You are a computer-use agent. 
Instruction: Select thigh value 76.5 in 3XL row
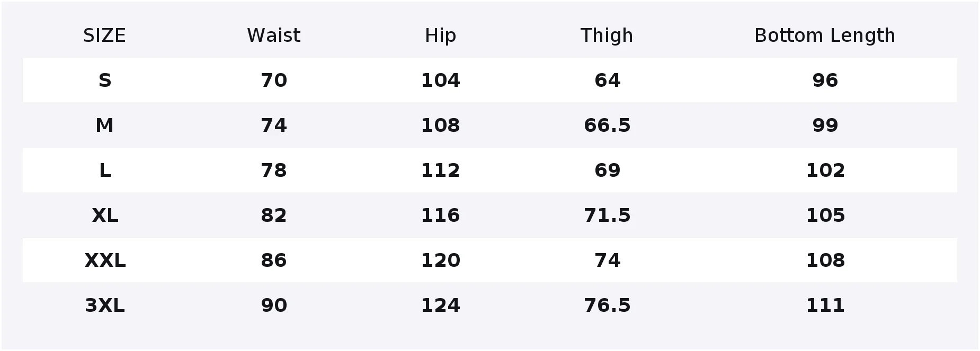pos(607,305)
